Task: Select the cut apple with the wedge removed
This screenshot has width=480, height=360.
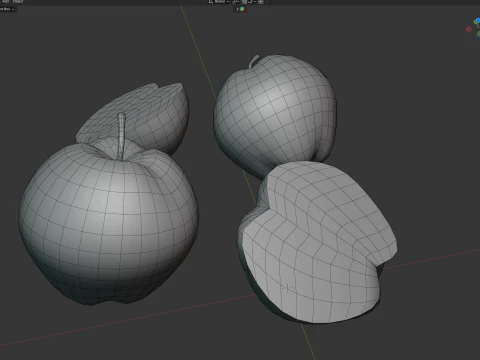Action: click(317, 243)
